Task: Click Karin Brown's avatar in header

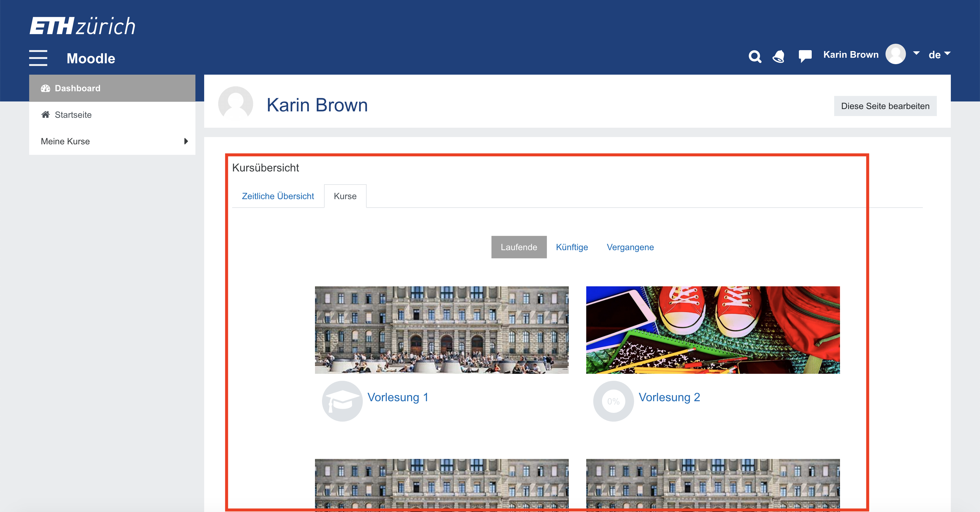Action: (895, 54)
